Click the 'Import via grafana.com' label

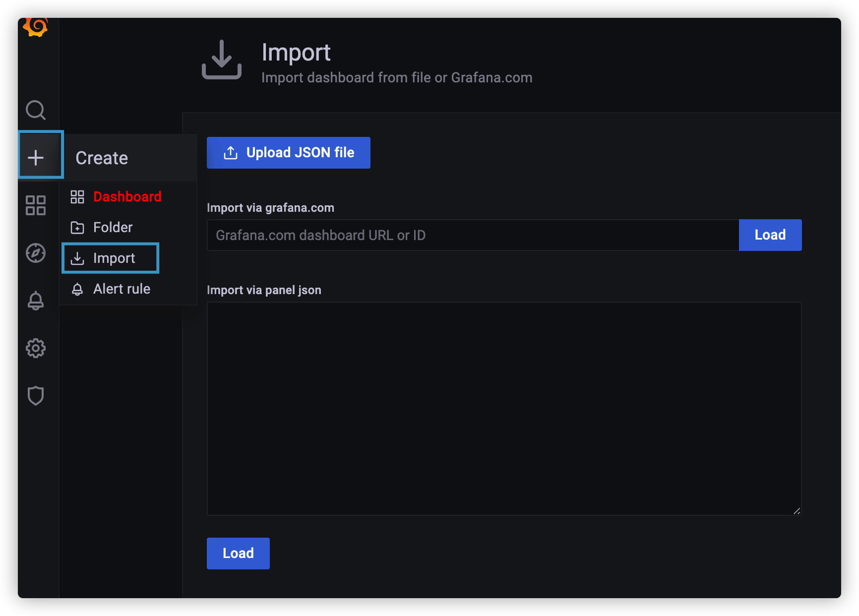(x=270, y=208)
